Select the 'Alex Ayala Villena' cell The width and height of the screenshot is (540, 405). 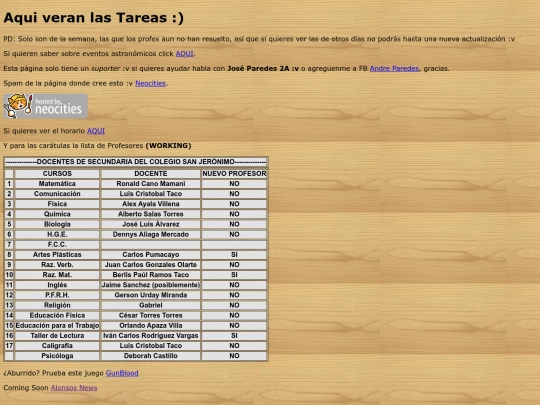point(150,204)
